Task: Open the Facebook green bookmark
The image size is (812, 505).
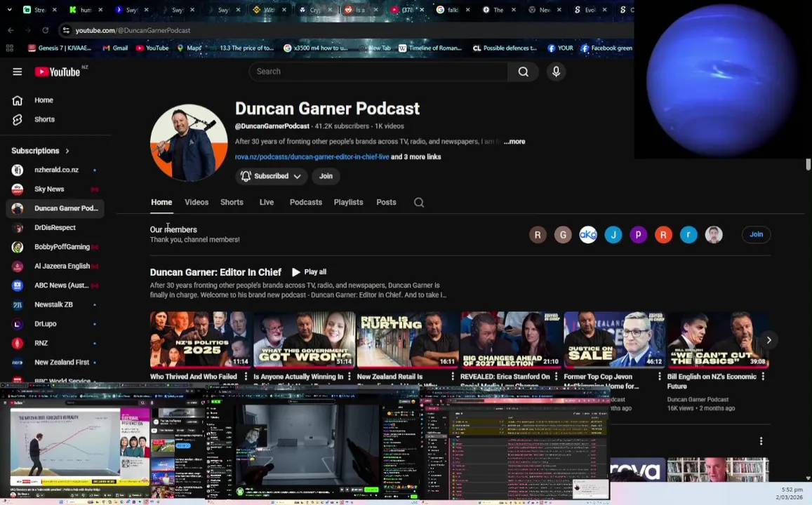Action: pyautogui.click(x=606, y=48)
